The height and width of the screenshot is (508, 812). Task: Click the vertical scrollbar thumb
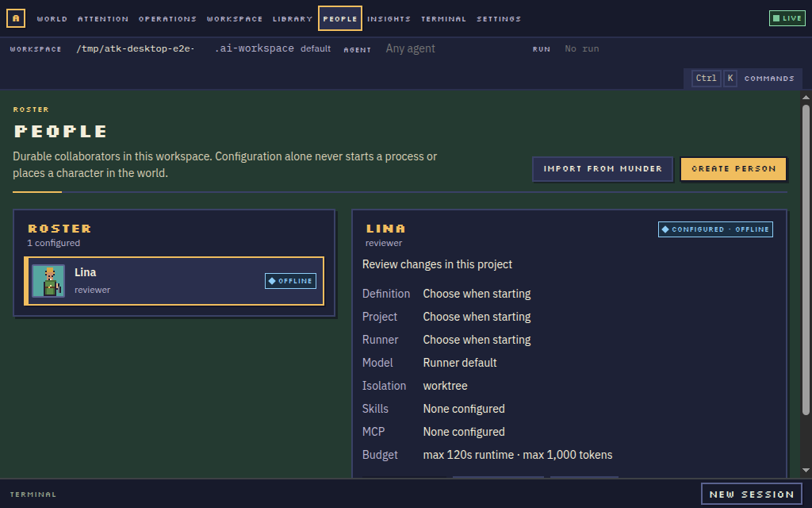[x=806, y=260]
